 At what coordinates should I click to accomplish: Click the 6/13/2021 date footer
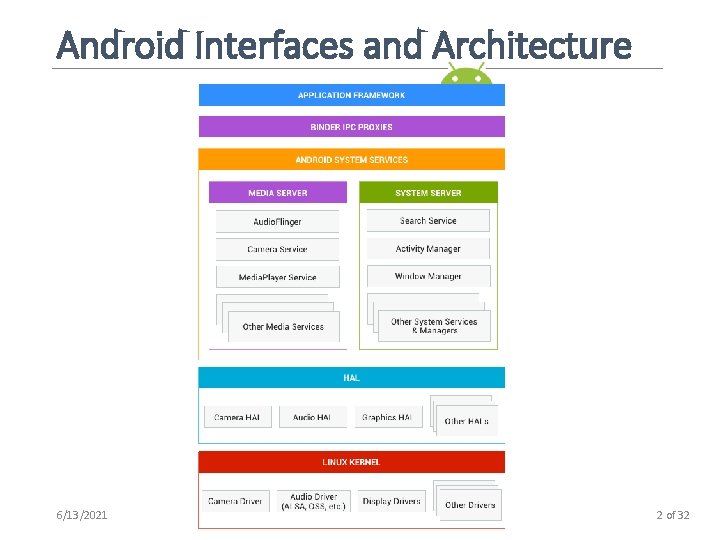click(82, 515)
